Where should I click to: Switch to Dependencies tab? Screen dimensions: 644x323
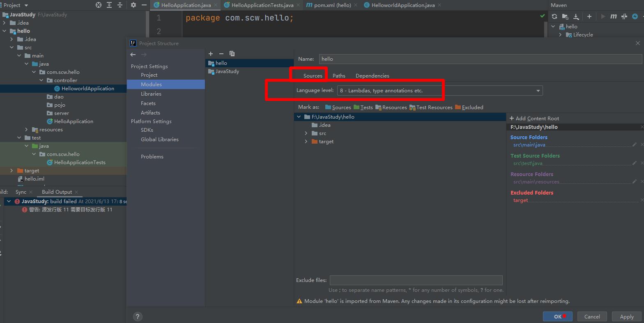click(x=373, y=76)
